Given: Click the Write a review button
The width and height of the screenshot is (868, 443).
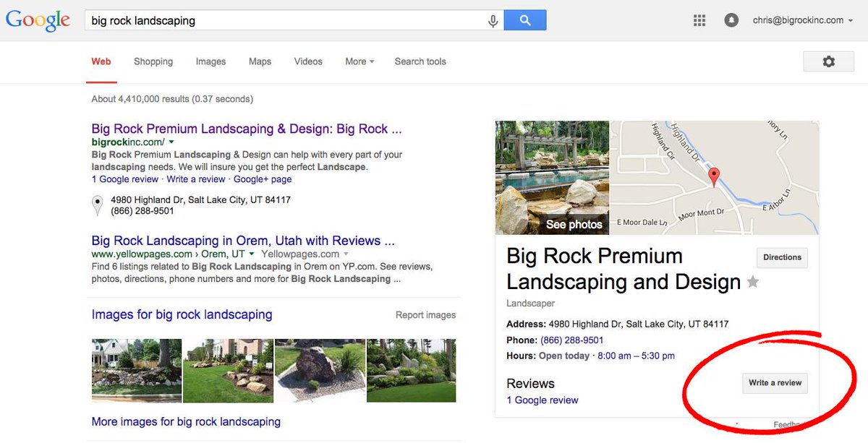Looking at the screenshot, I should coord(775,383).
